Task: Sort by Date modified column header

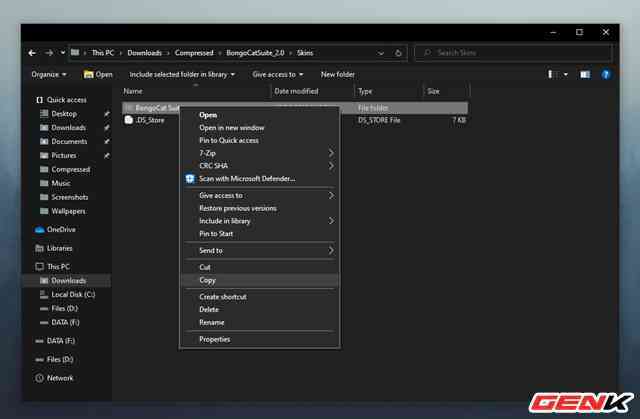Action: [313, 91]
